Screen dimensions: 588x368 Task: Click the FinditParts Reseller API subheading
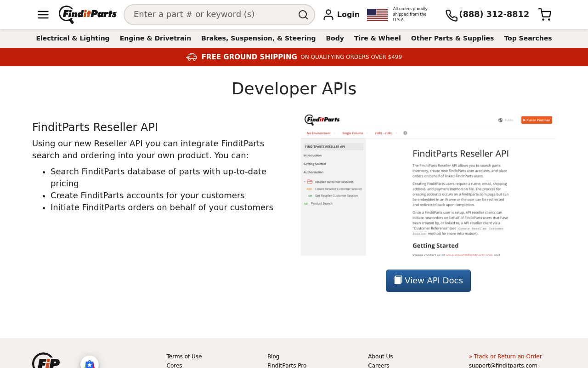click(95, 127)
